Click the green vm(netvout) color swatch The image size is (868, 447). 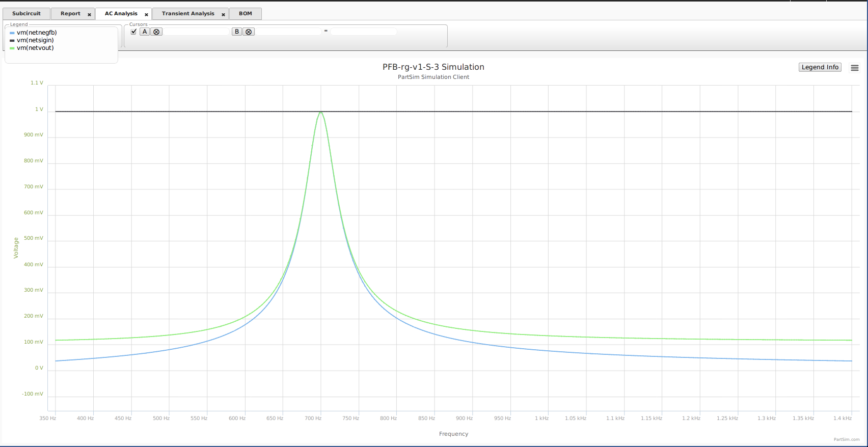click(x=12, y=48)
